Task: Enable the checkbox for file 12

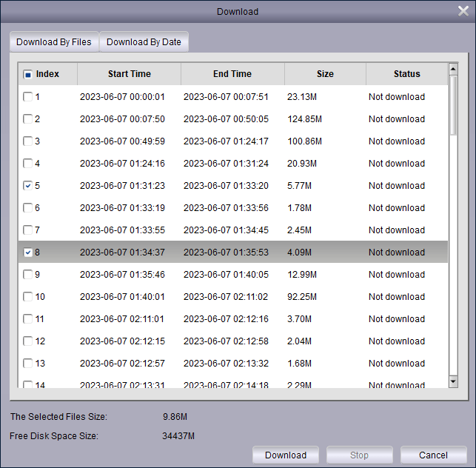Action: tap(28, 341)
